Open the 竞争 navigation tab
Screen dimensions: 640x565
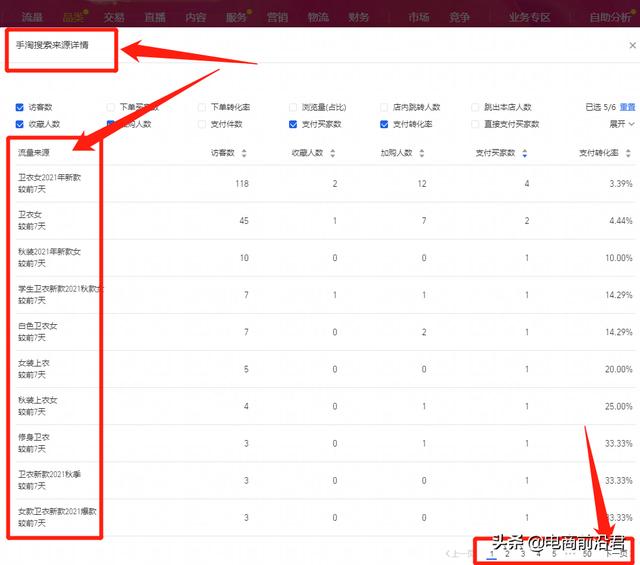(460, 17)
